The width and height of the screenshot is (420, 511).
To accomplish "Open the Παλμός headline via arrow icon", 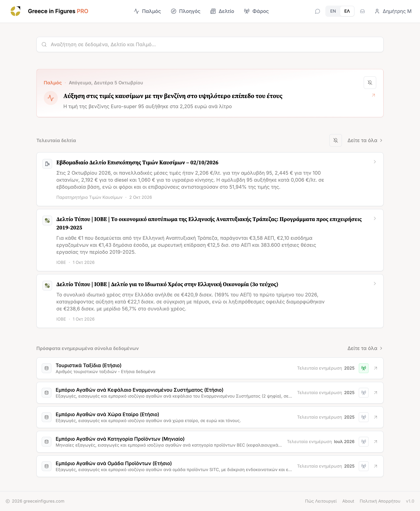I will point(373,95).
